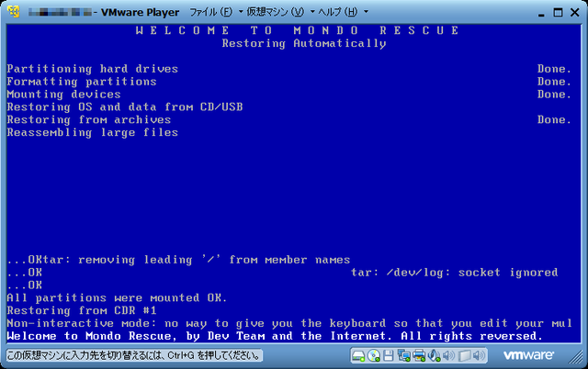The width and height of the screenshot is (588, 369).
Task: Click 'Done.' beside Partitioning hard drives
Action: [x=554, y=69]
